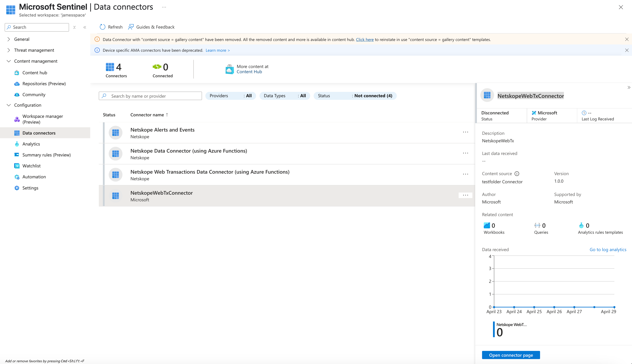Click the Microsoft Sentinel logo icon

coord(11,10)
